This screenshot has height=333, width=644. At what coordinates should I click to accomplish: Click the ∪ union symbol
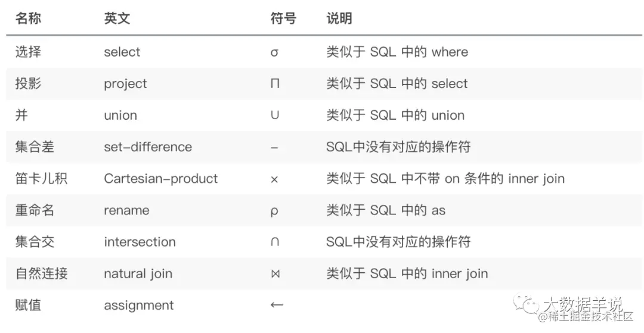point(275,115)
